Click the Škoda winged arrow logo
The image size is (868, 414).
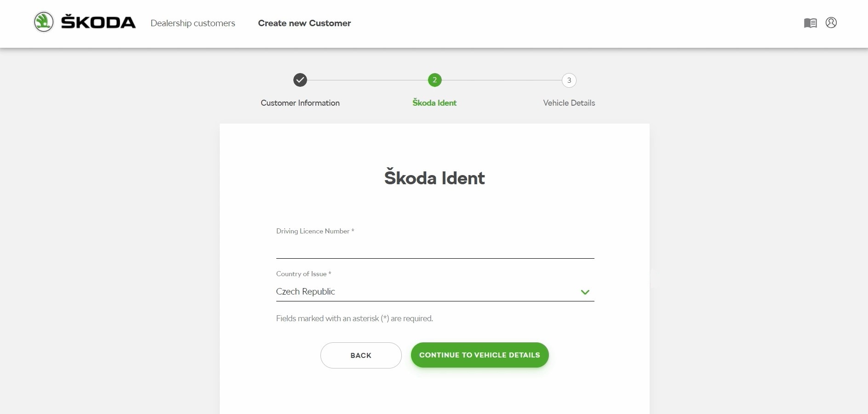pos(44,22)
